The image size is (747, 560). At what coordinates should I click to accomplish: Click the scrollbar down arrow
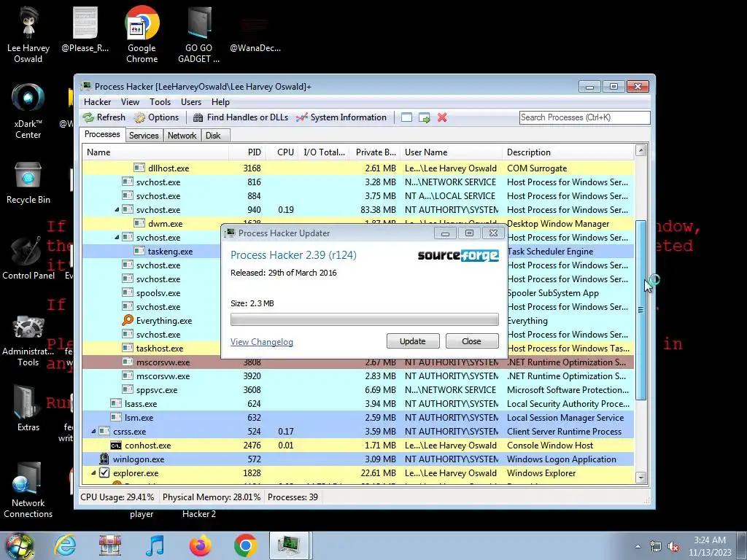[640, 477]
